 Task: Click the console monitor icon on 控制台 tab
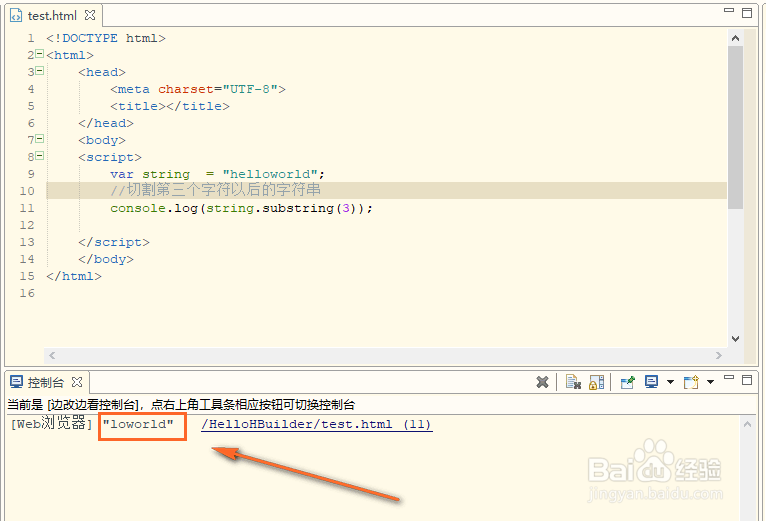pyautogui.click(x=17, y=382)
